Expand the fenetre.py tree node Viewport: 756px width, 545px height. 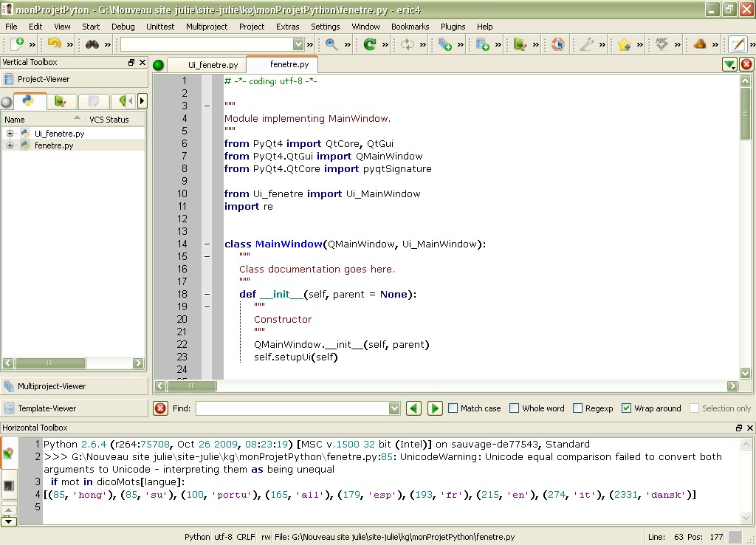coord(10,145)
